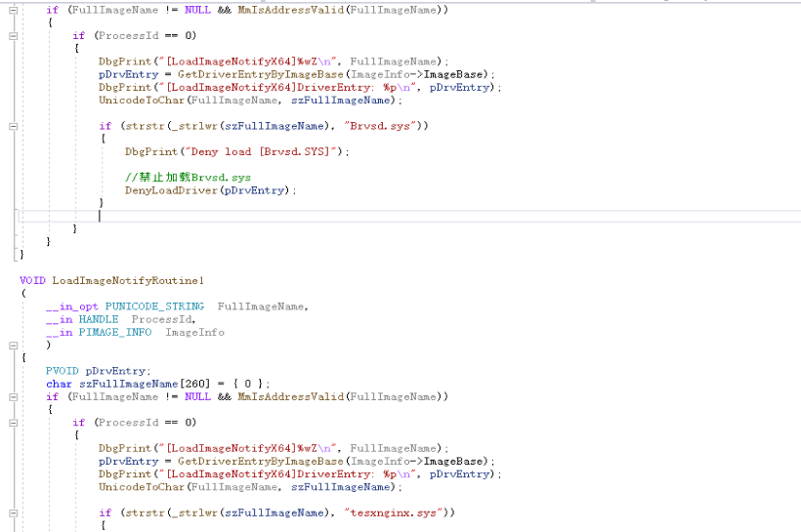This screenshot has width=801, height=532.
Task: Click the { 0 } array initializer
Action: pyautogui.click(x=248, y=384)
